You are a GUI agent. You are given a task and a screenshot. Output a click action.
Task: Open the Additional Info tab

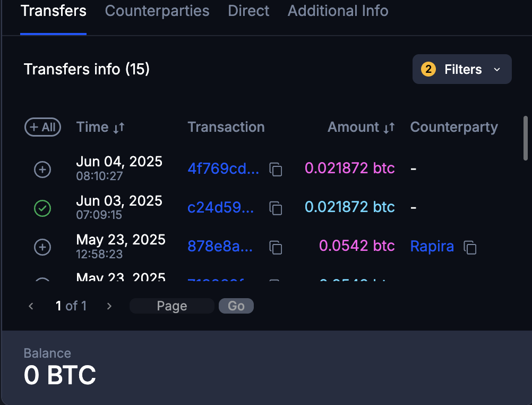(x=338, y=11)
